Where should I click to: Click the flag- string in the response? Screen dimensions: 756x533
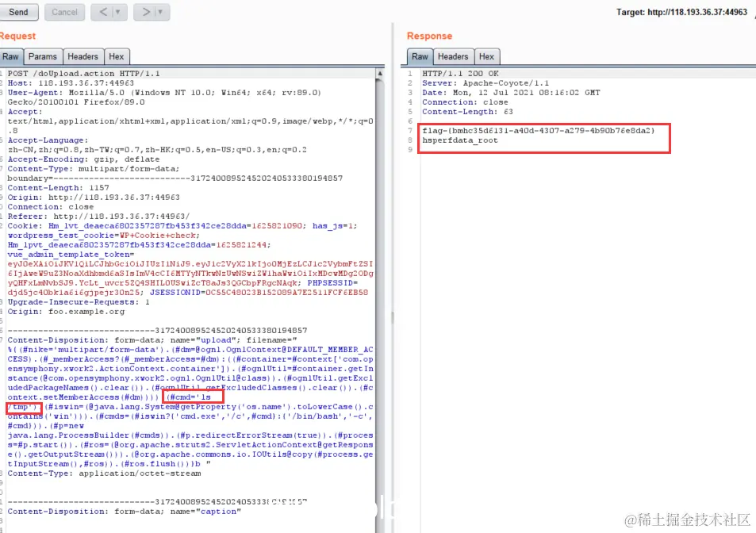click(x=538, y=131)
